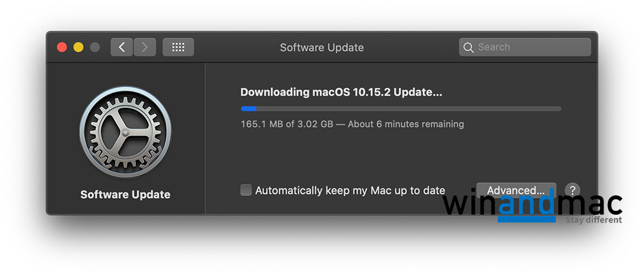Viewport: 644px width, 276px height.
Task: Open the Advanced... options
Action: pyautogui.click(x=515, y=190)
